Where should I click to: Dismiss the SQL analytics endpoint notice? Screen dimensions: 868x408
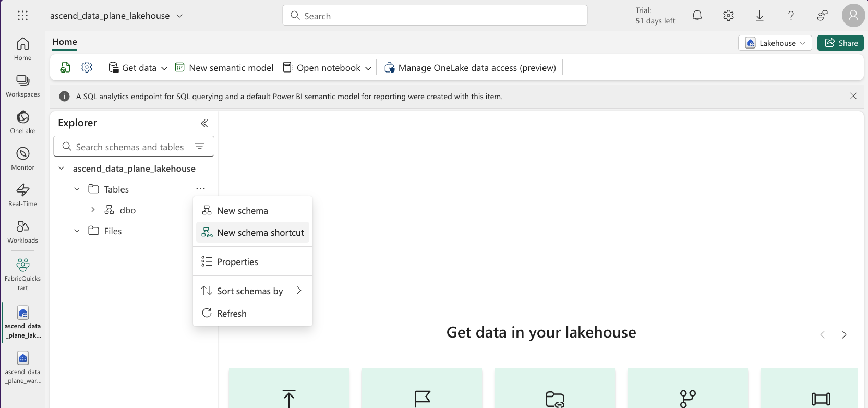coord(853,96)
